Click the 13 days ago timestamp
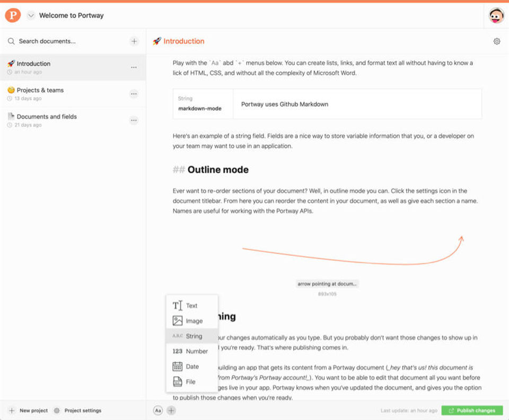The height and width of the screenshot is (420, 509). tap(28, 99)
